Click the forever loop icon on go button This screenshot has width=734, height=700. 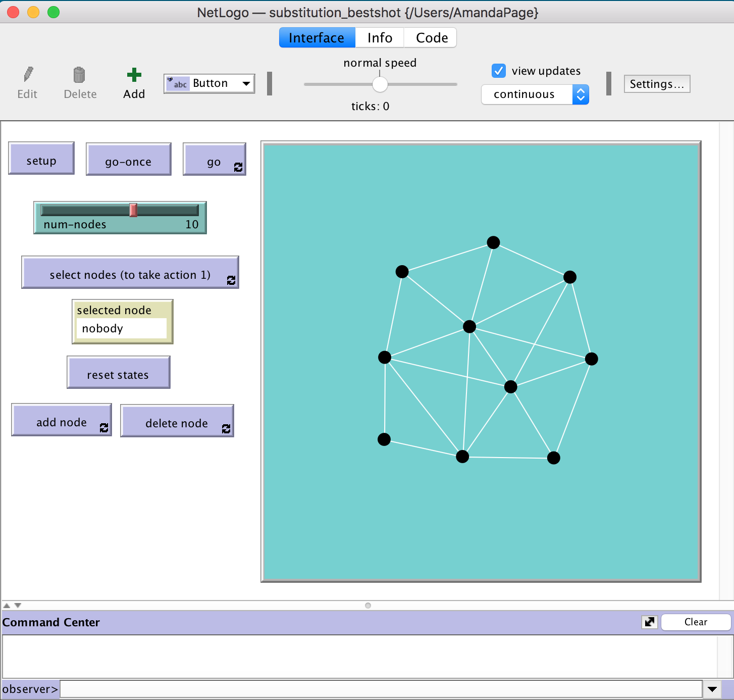click(x=238, y=168)
